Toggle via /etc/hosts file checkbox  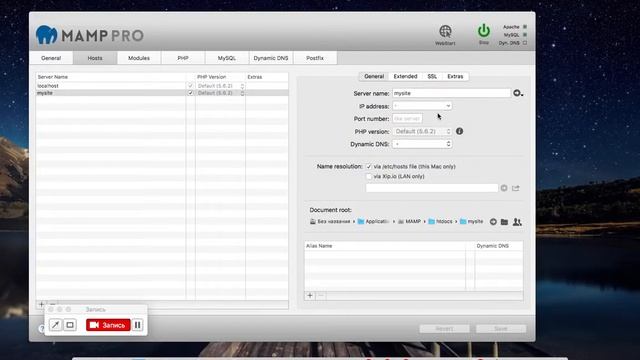369,167
